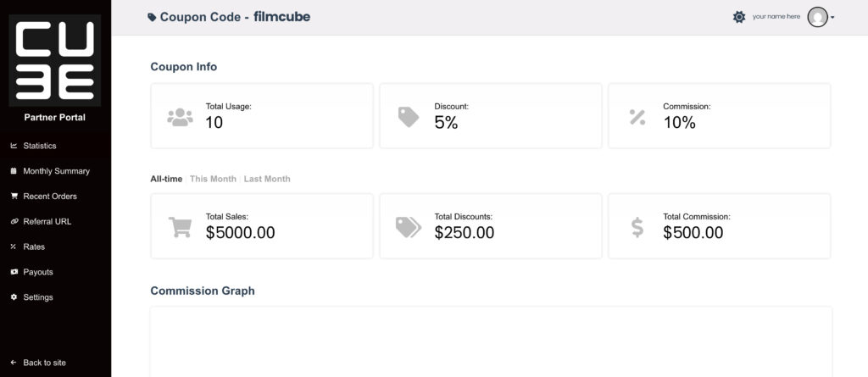Go Back to site link

(44, 363)
